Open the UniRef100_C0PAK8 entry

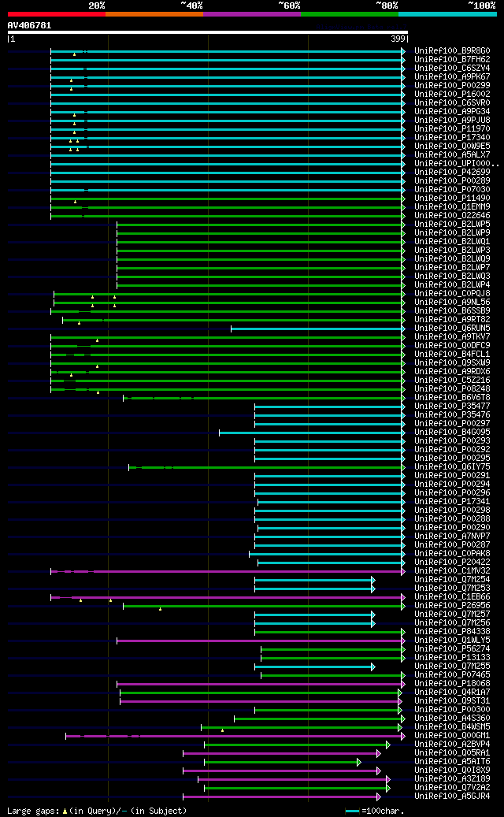(452, 553)
